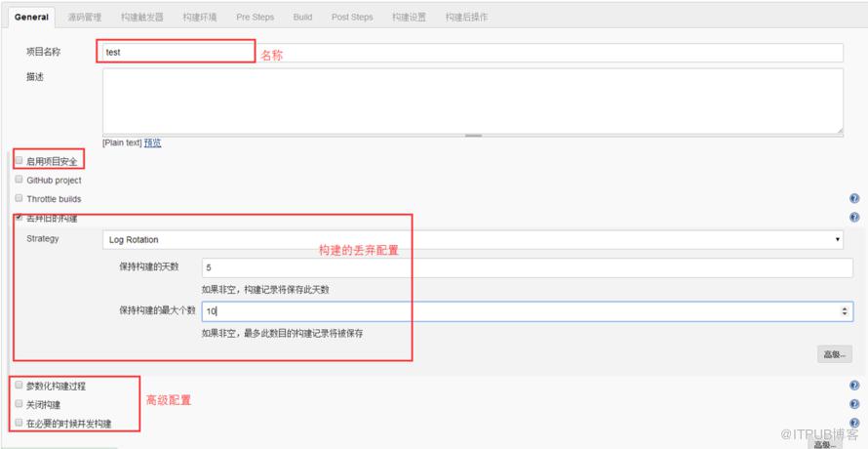Open the 构建触发器 tab
Viewport: 868px width, 449px height.
point(142,18)
